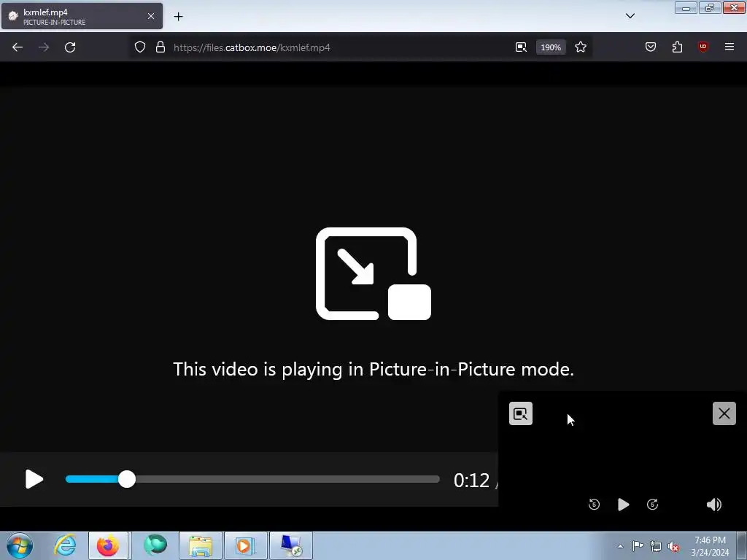The image size is (747, 560).
Task: Mute audio in PiP window
Action: pos(713,505)
